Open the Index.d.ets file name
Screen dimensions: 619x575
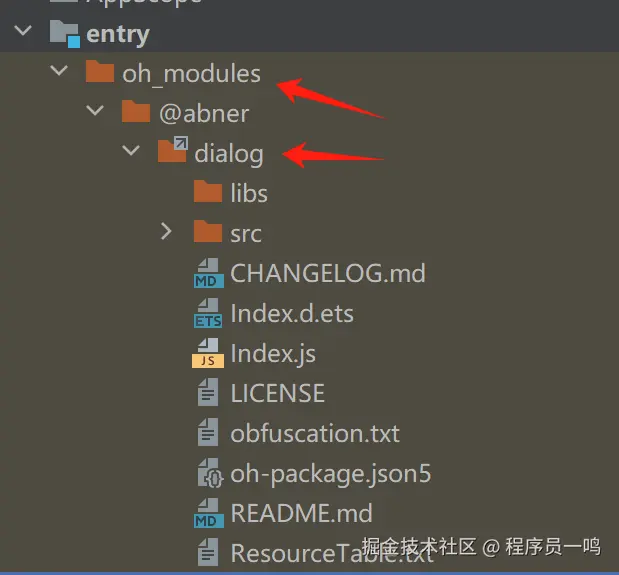coord(292,313)
